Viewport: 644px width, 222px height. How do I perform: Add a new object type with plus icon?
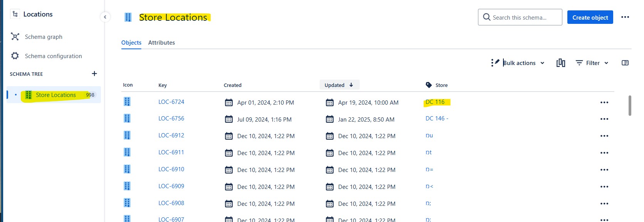[x=94, y=73]
